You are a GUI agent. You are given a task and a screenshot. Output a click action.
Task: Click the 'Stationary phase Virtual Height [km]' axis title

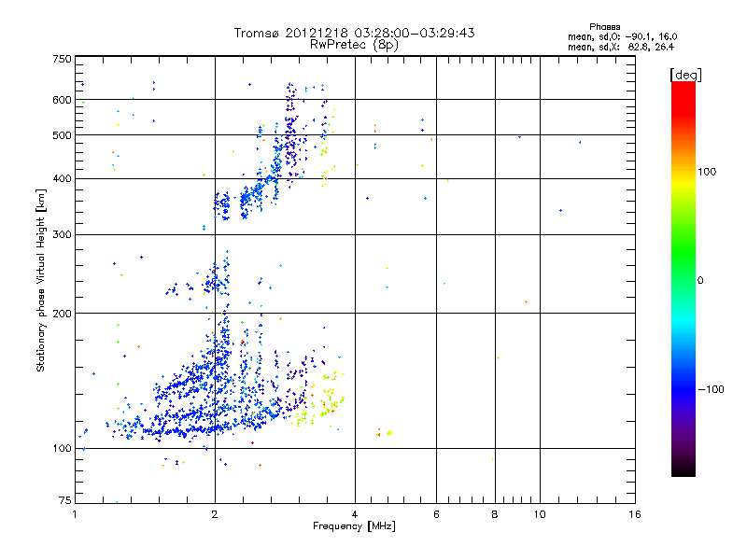coord(41,280)
